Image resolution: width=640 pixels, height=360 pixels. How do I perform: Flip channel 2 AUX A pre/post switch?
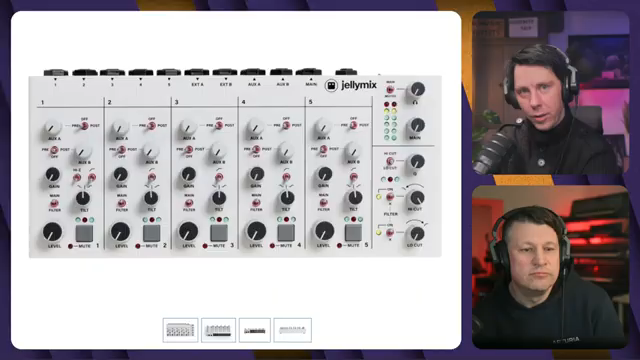[152, 126]
